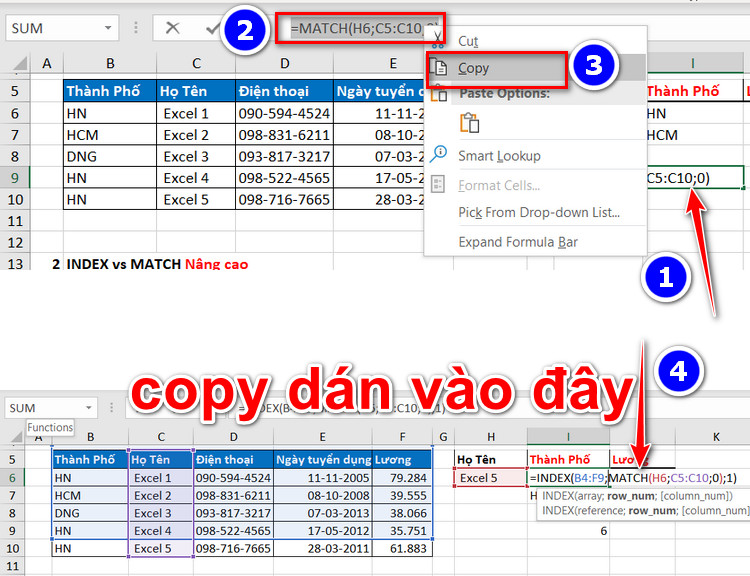Click Select All corner triangle in top sheet
The image size is (750, 576).
pos(20,64)
